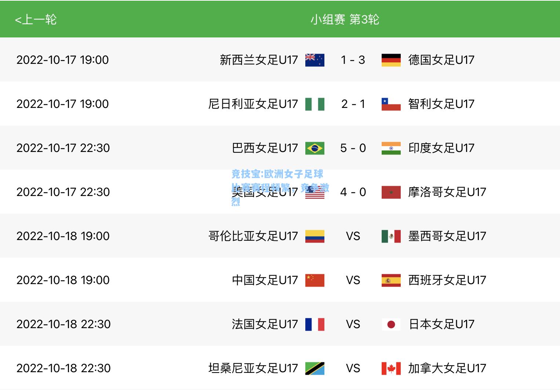Click the India flag icon
This screenshot has height=392, width=560.
pos(391,148)
